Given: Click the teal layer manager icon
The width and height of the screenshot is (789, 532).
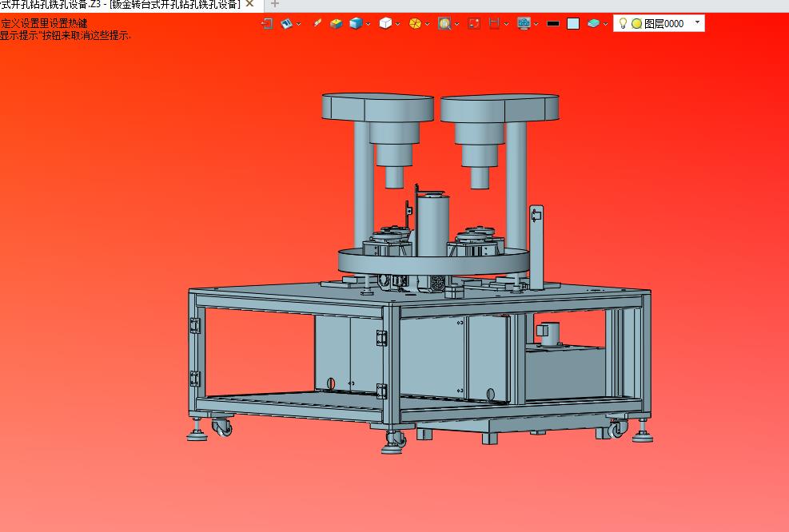Looking at the screenshot, I should click(593, 24).
